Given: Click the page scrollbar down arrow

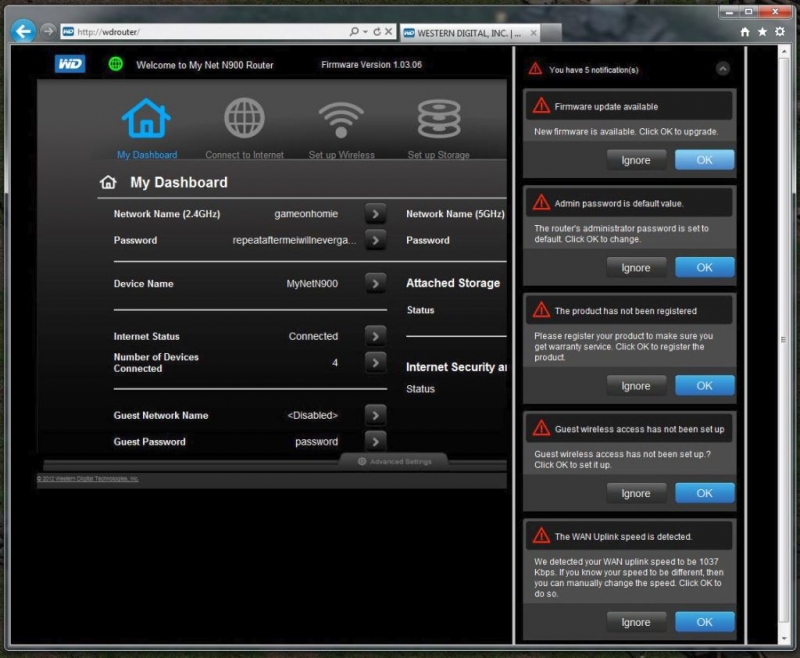Looking at the screenshot, I should point(784,638).
